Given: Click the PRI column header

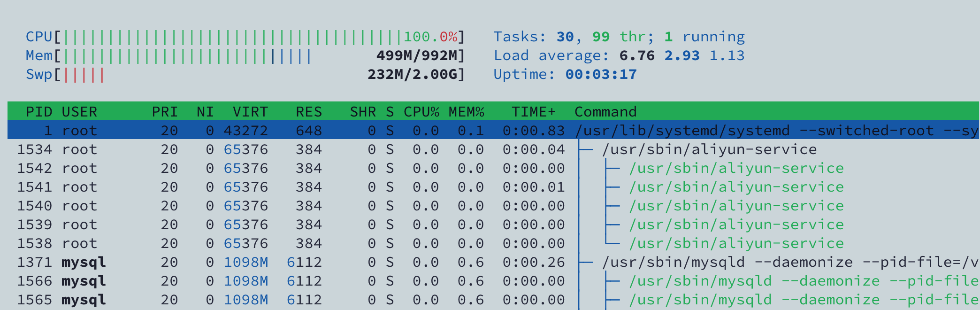Looking at the screenshot, I should 165,112.
